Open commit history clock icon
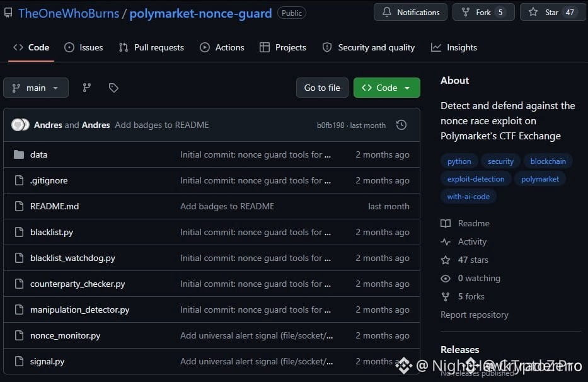The image size is (588, 382). coord(401,125)
